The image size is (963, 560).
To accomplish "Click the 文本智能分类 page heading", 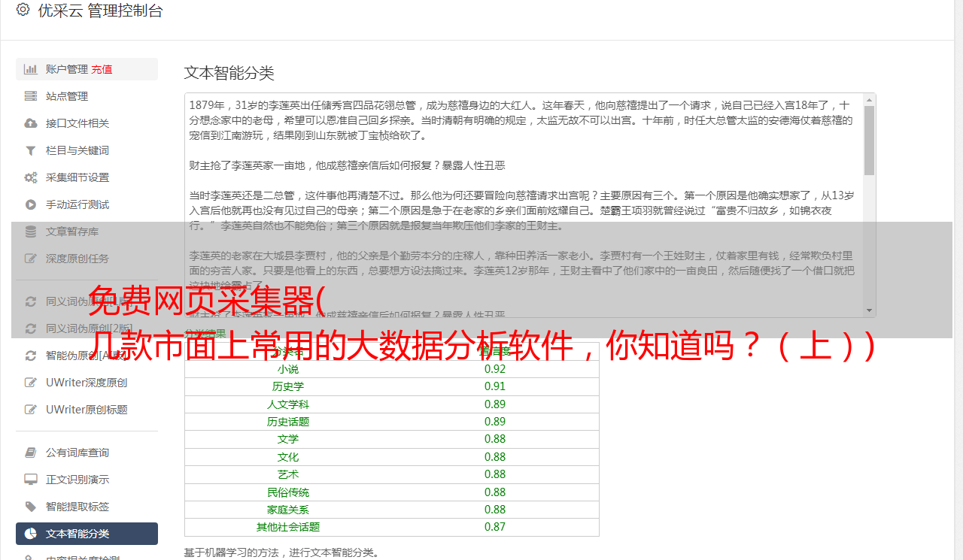I will tap(229, 73).
